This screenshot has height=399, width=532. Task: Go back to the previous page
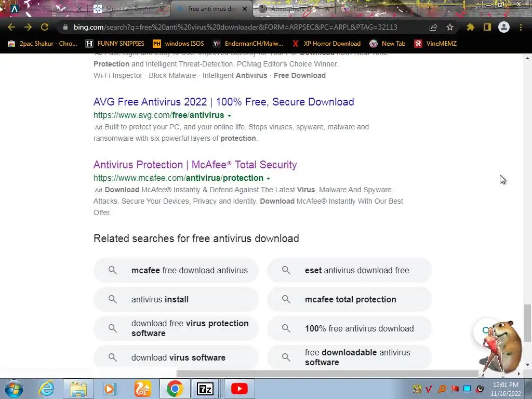point(11,27)
